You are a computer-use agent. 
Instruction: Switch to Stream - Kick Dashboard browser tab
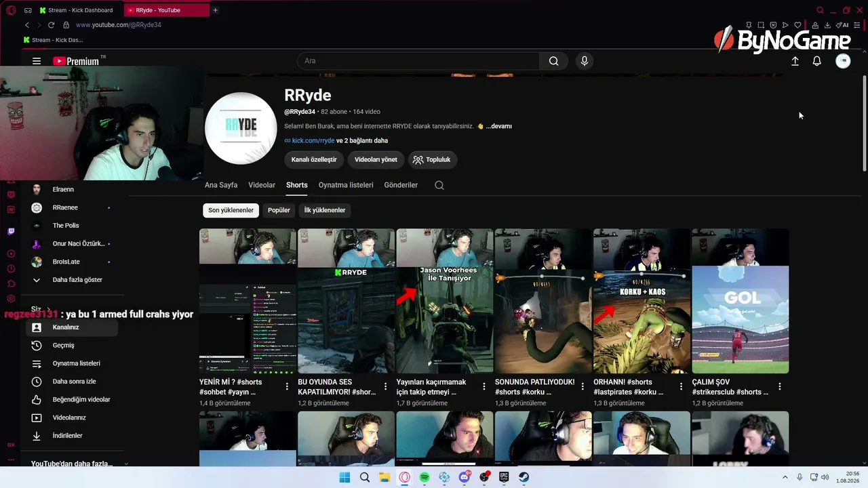[x=79, y=10]
